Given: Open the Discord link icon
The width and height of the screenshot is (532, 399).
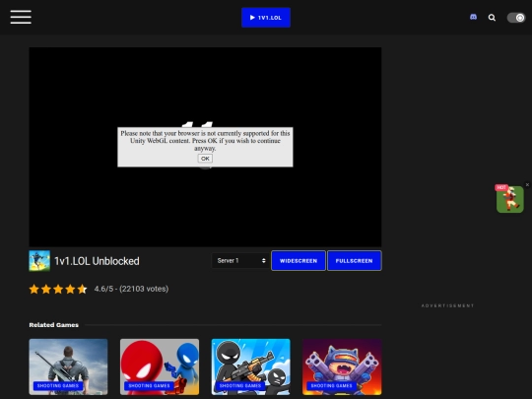Looking at the screenshot, I should [x=473, y=17].
